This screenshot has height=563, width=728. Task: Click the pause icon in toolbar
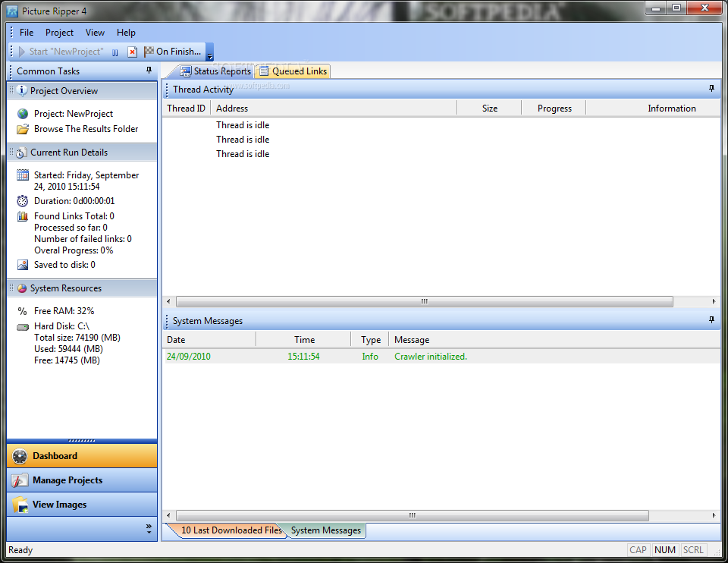coord(115,52)
